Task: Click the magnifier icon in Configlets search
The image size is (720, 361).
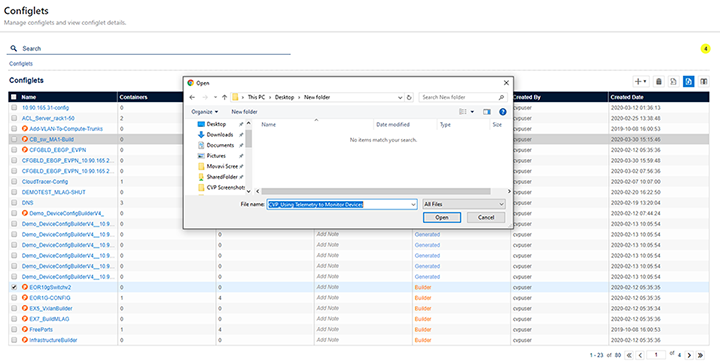Action: [14, 48]
